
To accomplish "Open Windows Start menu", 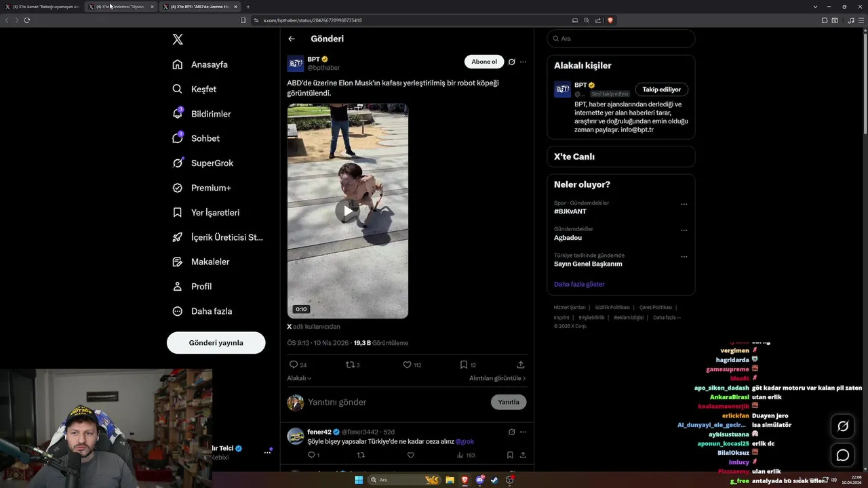I will 359,480.
